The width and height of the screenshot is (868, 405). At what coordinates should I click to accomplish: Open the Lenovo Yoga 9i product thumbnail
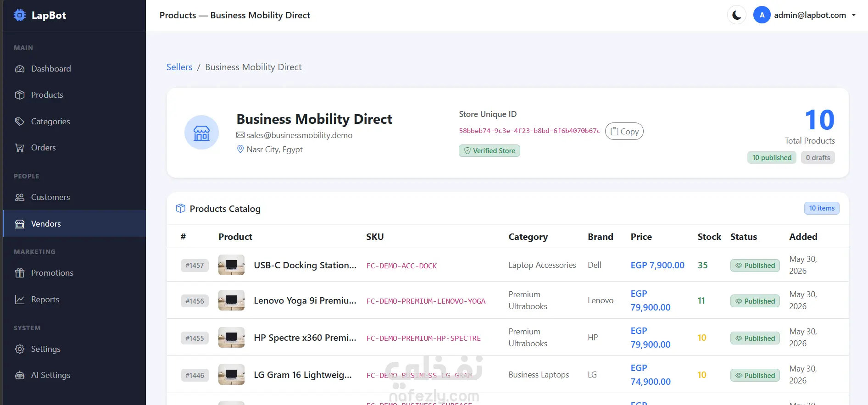click(231, 300)
